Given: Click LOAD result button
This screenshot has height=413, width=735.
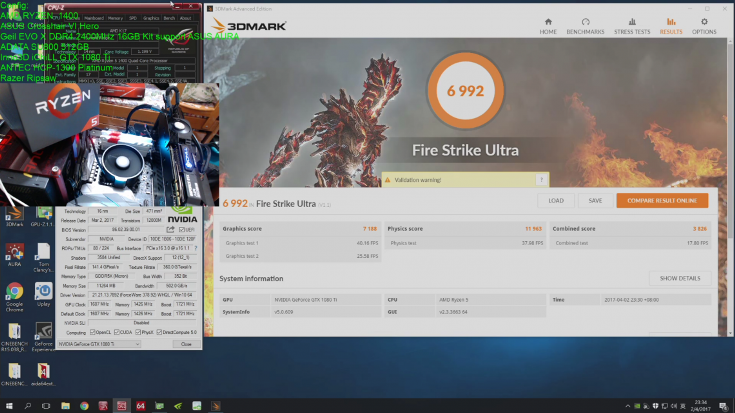Looking at the screenshot, I should click(x=556, y=201).
